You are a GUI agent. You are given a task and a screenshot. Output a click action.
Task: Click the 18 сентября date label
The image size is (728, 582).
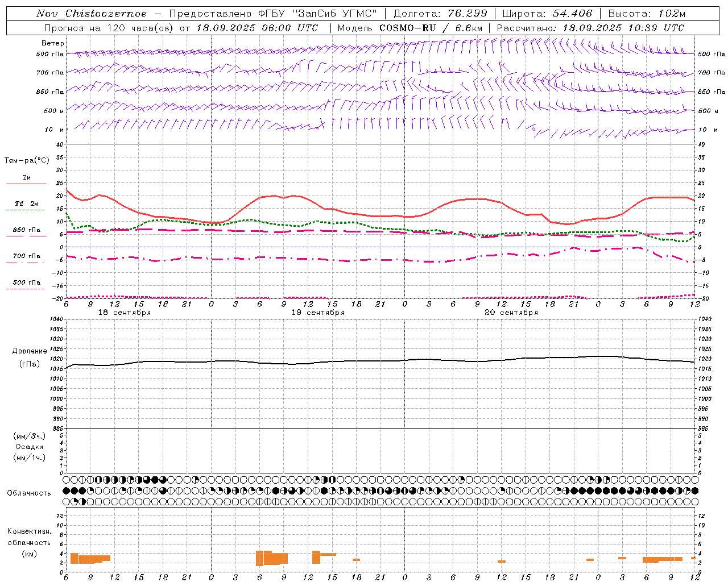coord(125,313)
